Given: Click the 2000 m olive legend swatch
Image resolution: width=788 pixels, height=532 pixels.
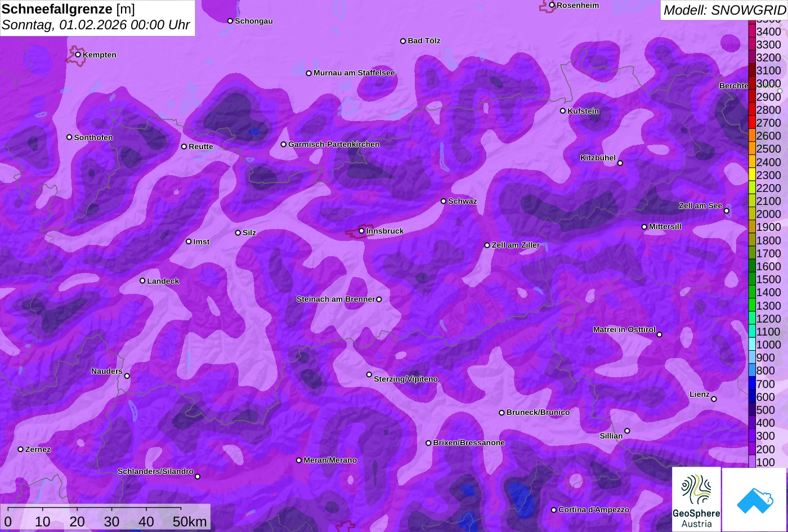Looking at the screenshot, I should (x=752, y=214).
